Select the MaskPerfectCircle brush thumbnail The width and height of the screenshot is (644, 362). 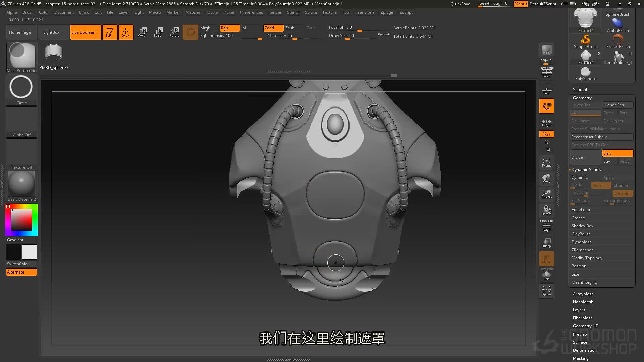tap(22, 58)
